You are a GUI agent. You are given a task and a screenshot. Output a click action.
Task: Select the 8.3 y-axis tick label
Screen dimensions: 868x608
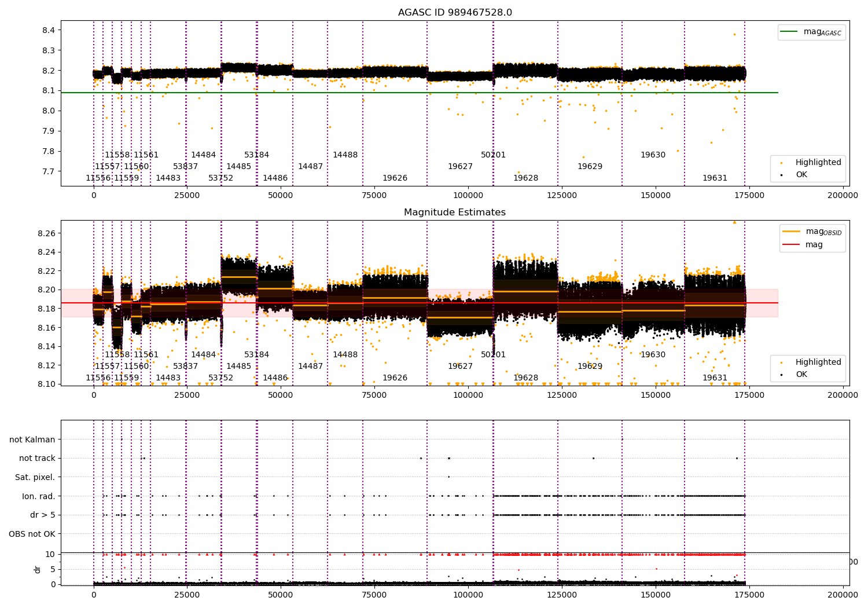(x=49, y=50)
